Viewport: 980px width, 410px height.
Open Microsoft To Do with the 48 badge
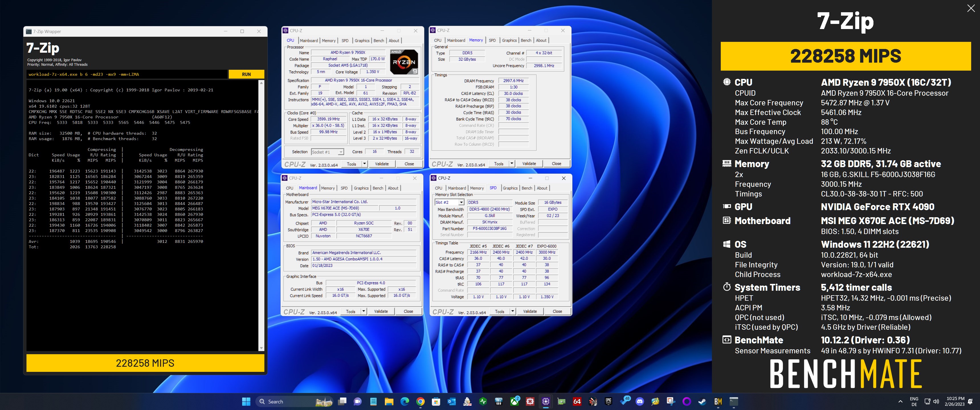pos(625,401)
